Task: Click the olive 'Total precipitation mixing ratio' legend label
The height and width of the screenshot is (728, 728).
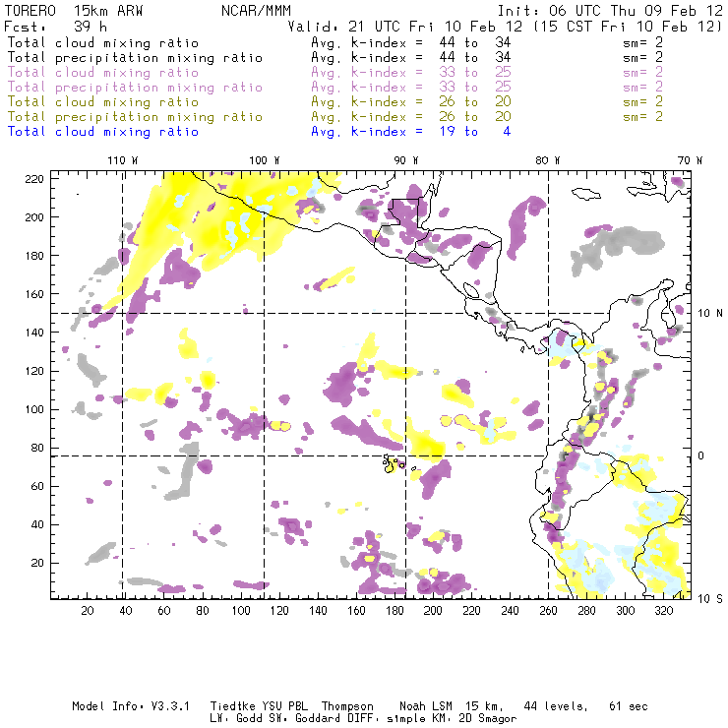Action: click(135, 116)
